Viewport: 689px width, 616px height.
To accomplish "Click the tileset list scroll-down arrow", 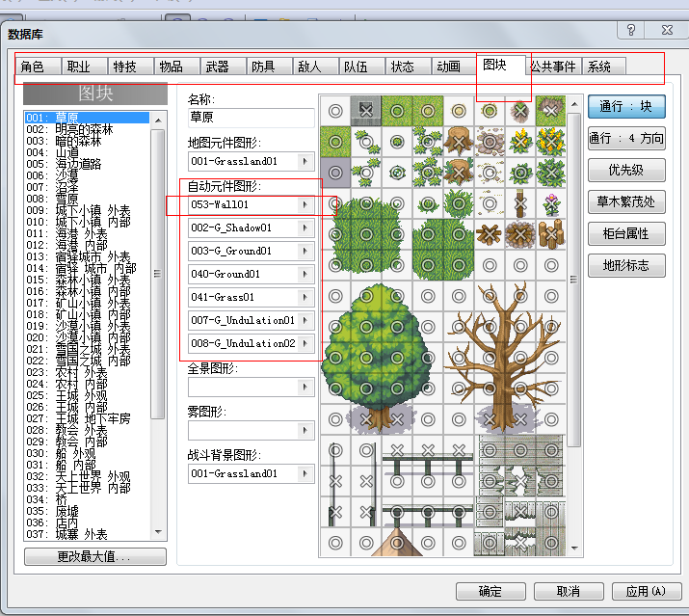I will [x=158, y=532].
